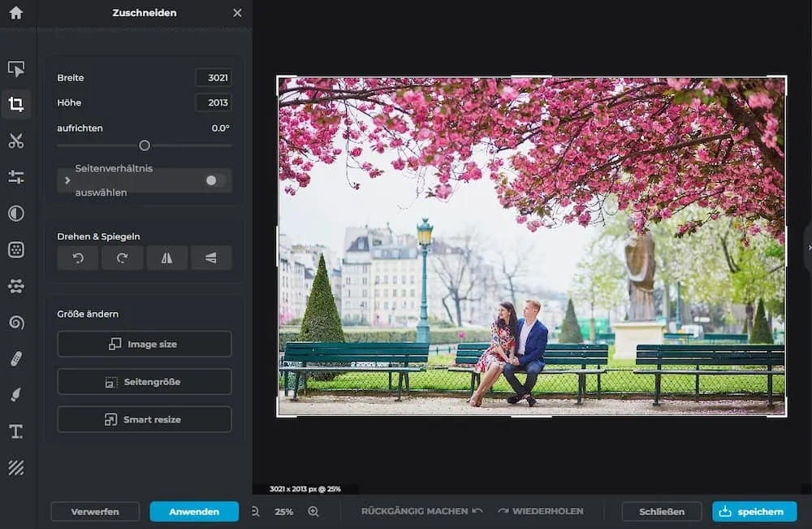This screenshot has width=812, height=529.
Task: Flip image horizontally with mirror icon
Action: click(x=166, y=258)
